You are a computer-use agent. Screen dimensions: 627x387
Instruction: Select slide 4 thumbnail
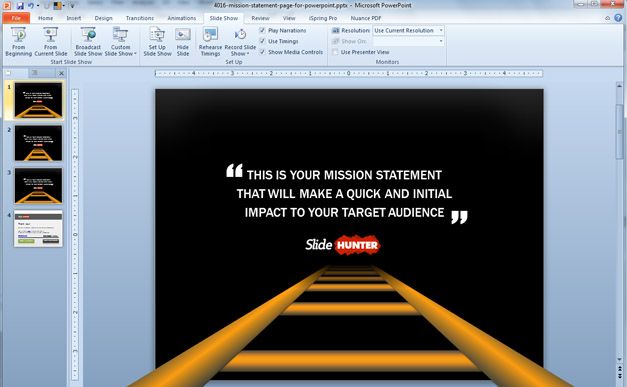(x=38, y=229)
